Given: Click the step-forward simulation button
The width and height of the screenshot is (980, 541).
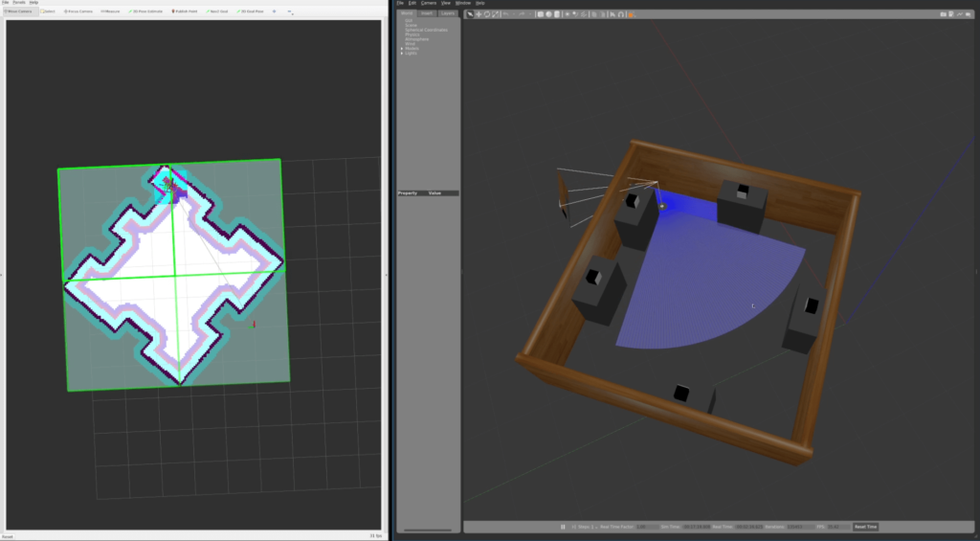Looking at the screenshot, I should 574,527.
